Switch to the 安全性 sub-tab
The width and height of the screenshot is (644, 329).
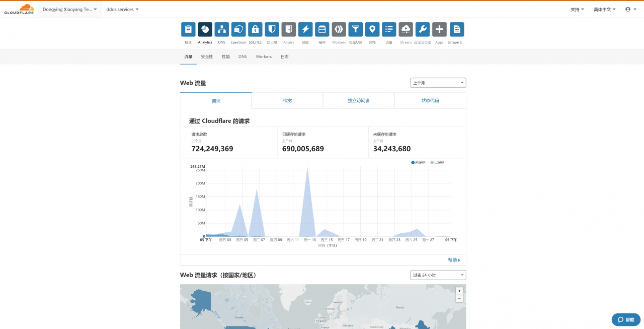(x=207, y=56)
